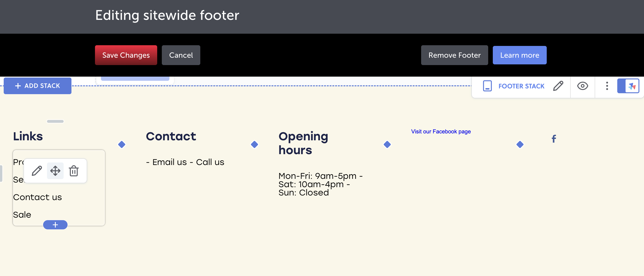Click Save Changes button
644x276 pixels.
point(126,55)
